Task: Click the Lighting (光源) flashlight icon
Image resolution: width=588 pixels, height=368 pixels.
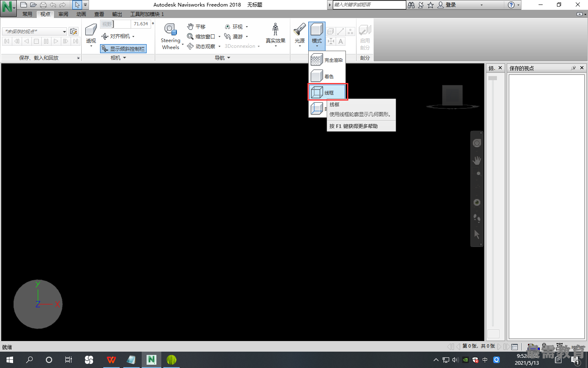Action: tap(300, 29)
